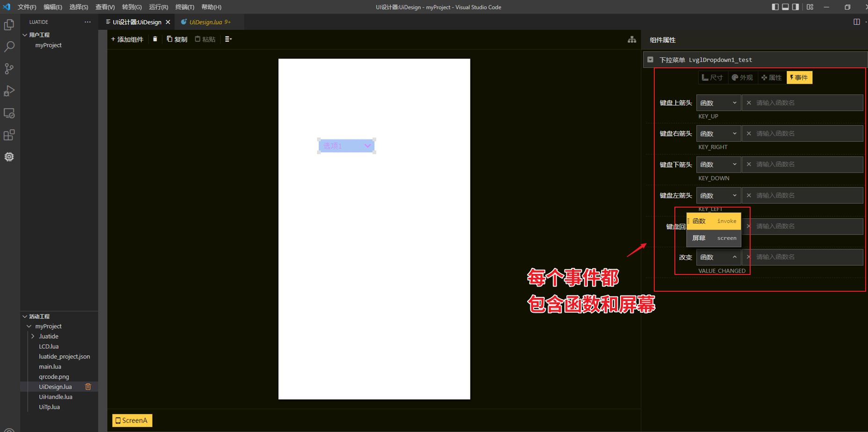Open the Remote Explorer icon
868x432 pixels.
[x=9, y=113]
